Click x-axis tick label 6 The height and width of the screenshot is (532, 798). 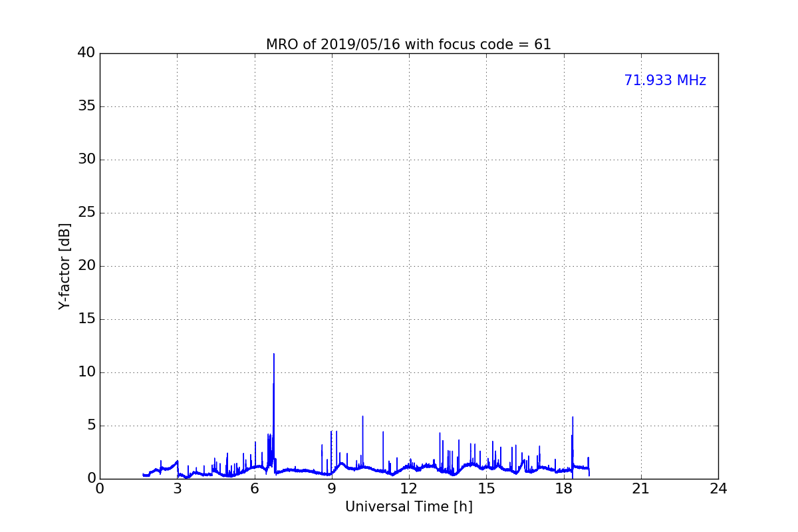tap(255, 489)
